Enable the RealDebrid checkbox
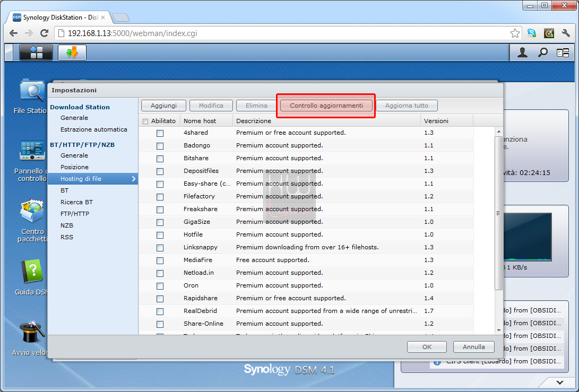The height and width of the screenshot is (392, 579). [160, 311]
